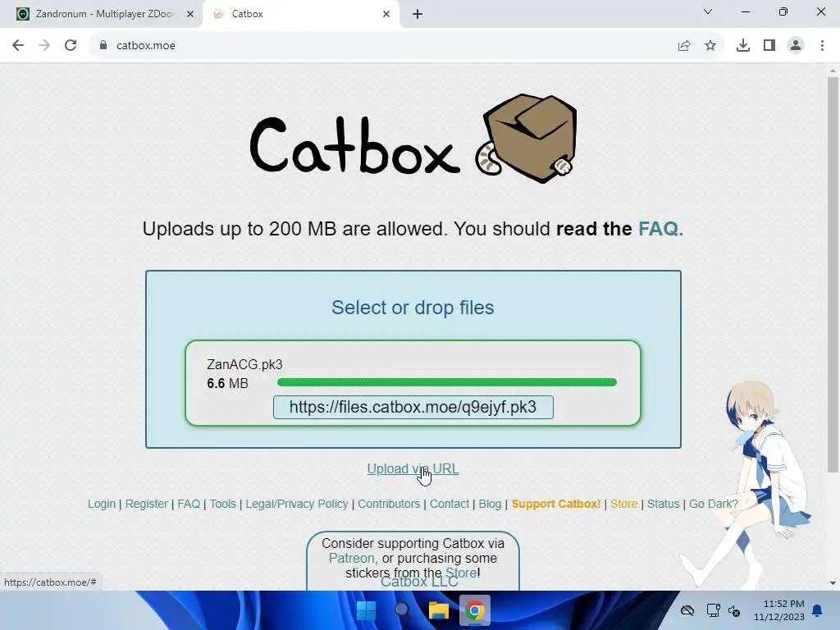Open the Store link in footer

[624, 504]
